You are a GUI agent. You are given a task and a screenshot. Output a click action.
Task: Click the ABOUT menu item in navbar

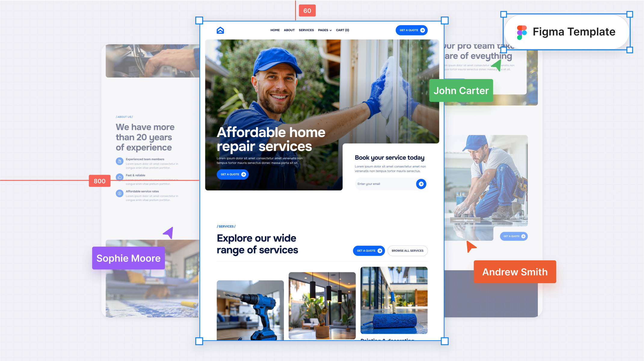click(289, 30)
